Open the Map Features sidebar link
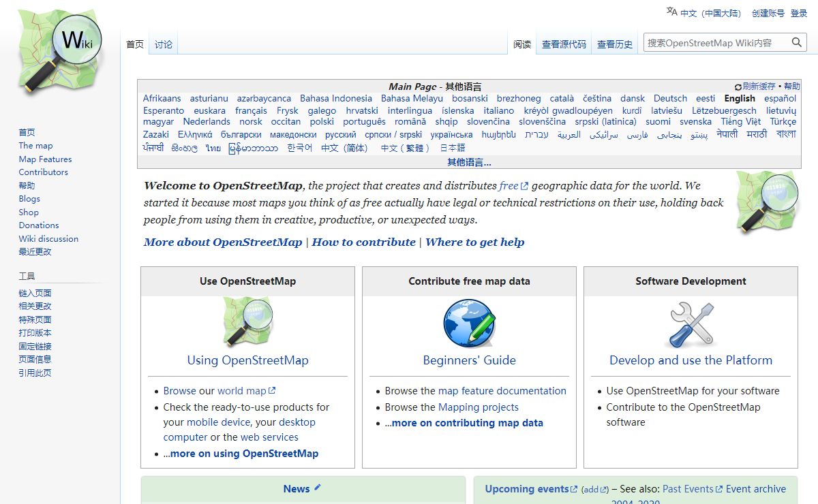 [x=45, y=159]
